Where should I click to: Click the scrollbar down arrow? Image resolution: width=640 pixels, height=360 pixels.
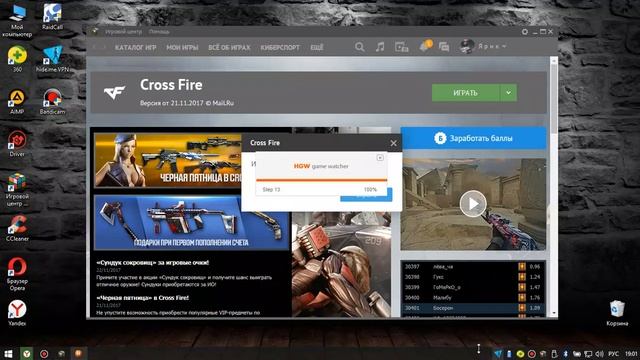pos(554,313)
